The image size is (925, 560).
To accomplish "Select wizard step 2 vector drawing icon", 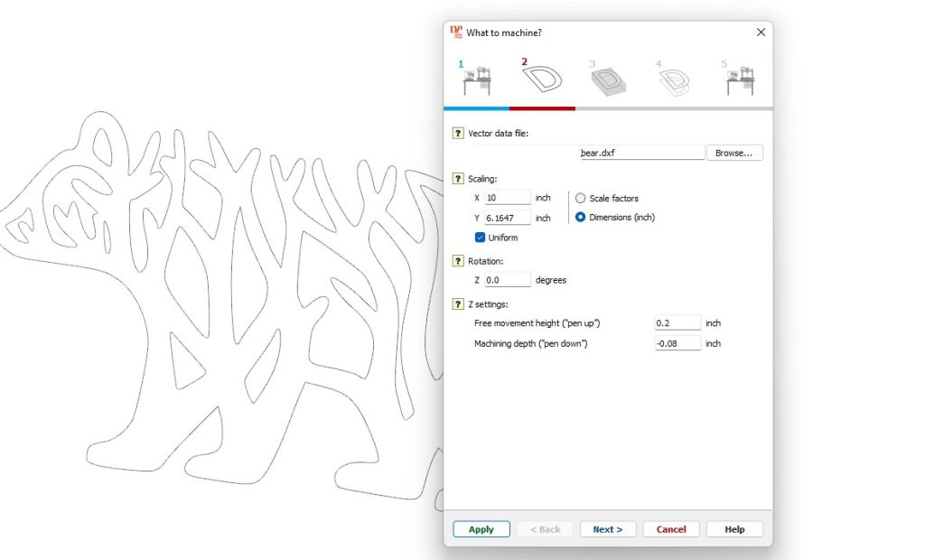I will tap(542, 79).
